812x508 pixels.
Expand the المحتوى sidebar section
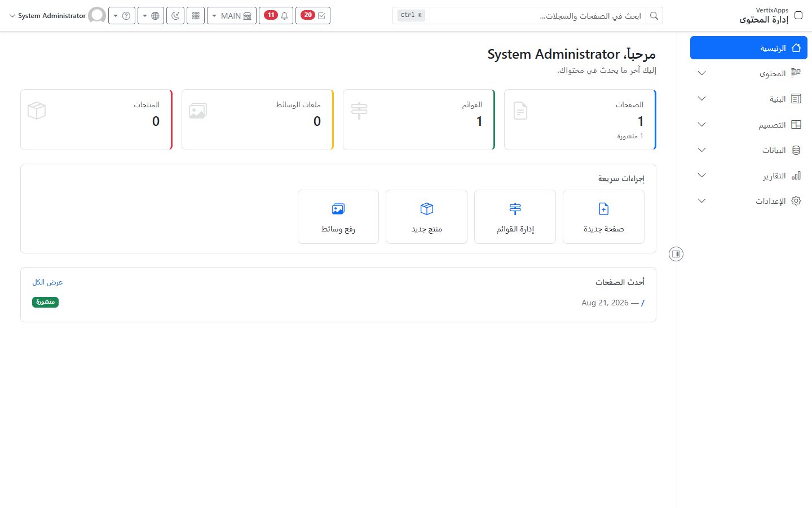click(x=749, y=73)
